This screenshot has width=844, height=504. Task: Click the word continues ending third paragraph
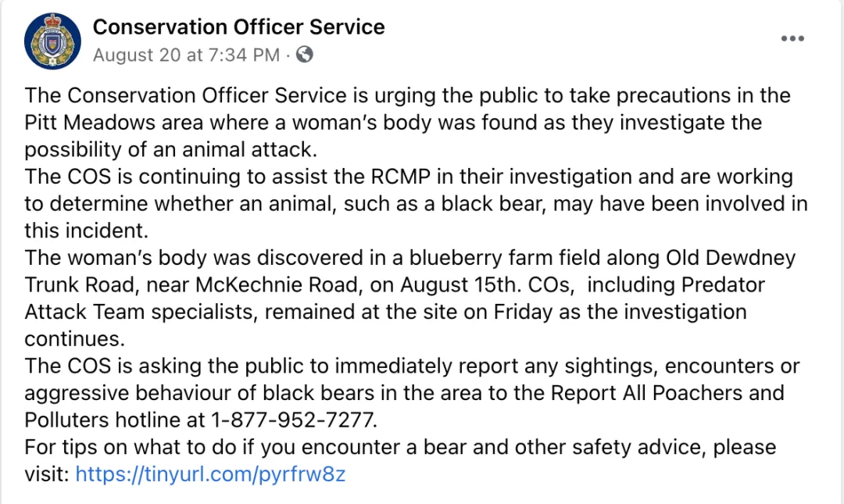[x=74, y=338]
